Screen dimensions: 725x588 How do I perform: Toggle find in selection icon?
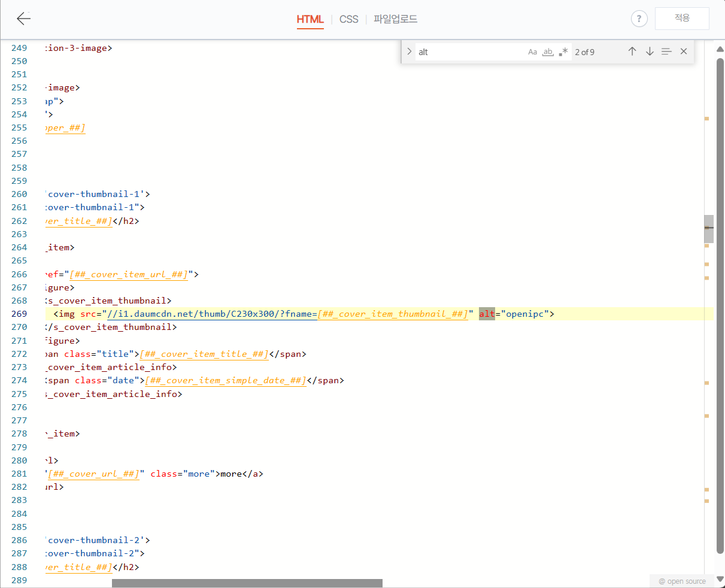[x=666, y=51]
